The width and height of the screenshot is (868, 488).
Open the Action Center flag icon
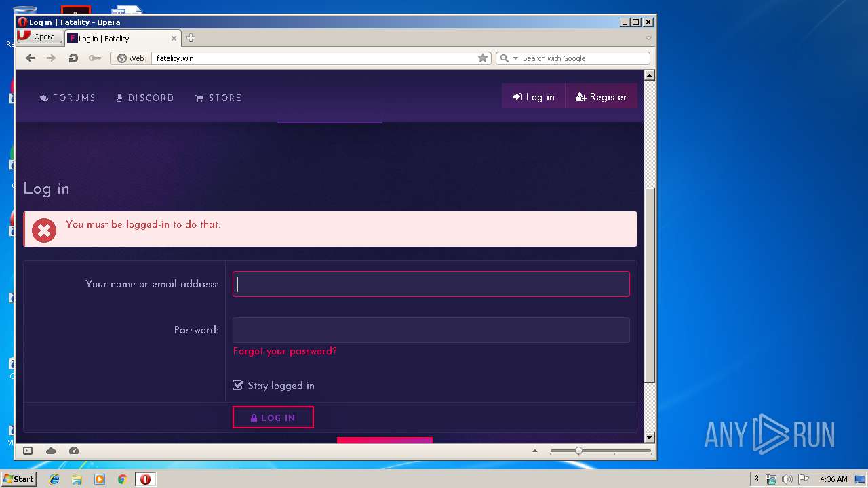click(804, 479)
